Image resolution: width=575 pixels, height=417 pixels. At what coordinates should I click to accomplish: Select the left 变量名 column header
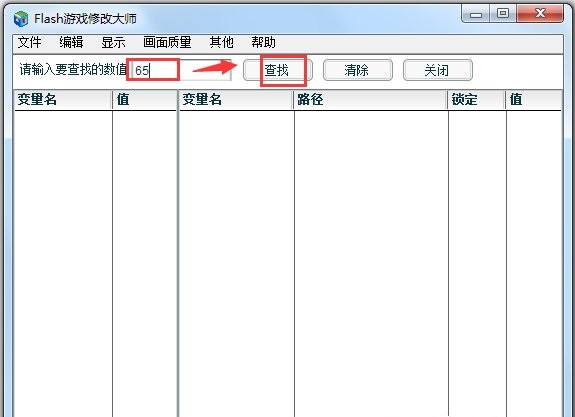click(x=63, y=100)
